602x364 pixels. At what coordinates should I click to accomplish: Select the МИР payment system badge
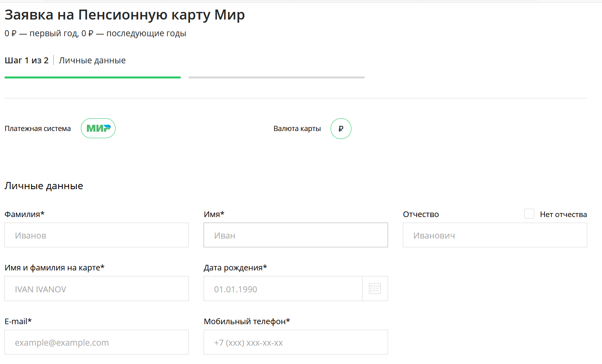tap(98, 128)
